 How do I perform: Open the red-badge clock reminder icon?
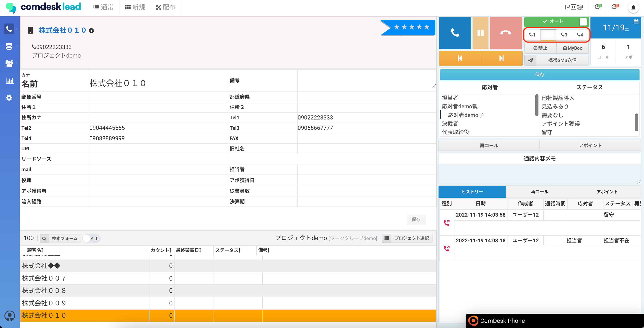pyautogui.click(x=615, y=7)
